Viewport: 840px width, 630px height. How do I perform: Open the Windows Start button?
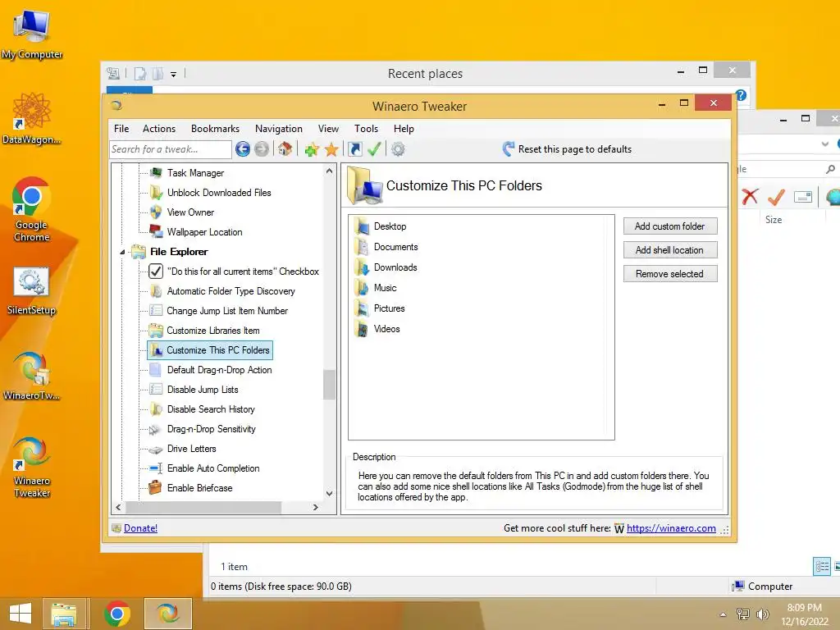coord(21,614)
